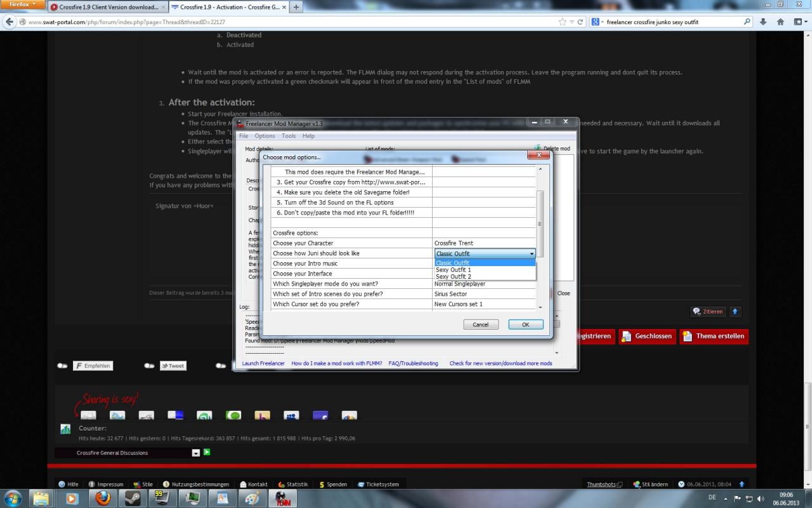
Task: Open the Ticketsystem footer link
Action: pyautogui.click(x=379, y=485)
